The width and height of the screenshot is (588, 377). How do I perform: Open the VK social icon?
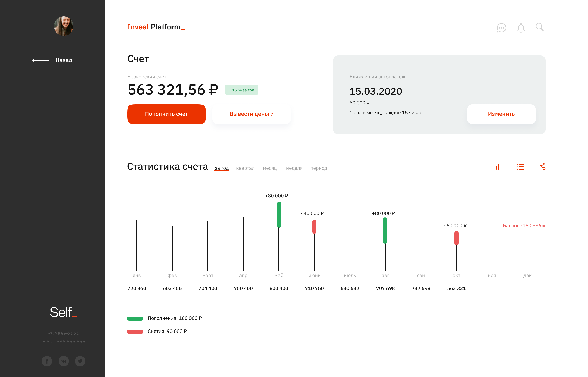point(64,361)
